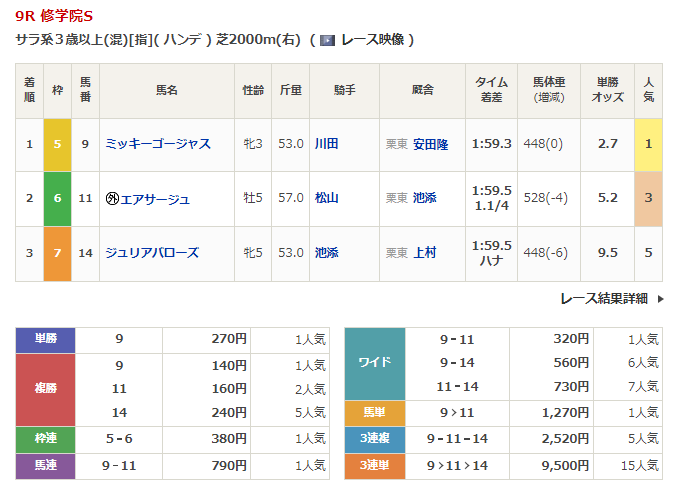This screenshot has height=486, width=674.
Task: Click the 単勝 payout label
Action: (x=45, y=339)
